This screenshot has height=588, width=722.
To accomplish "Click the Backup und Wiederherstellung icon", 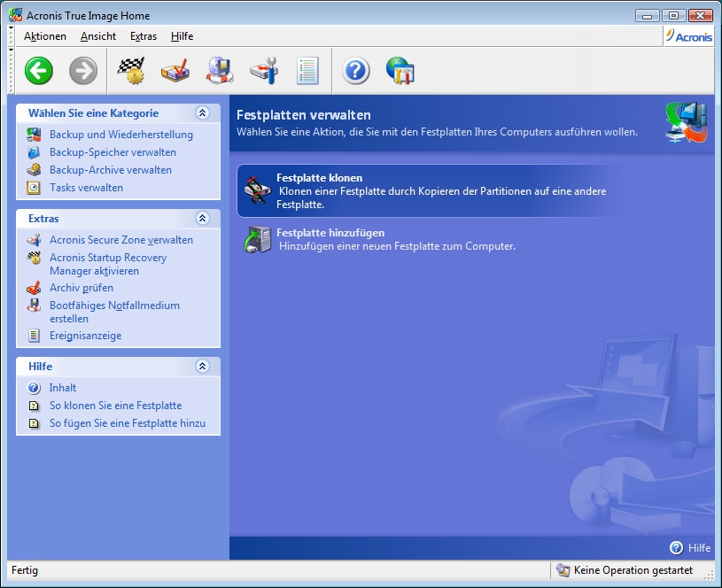I will pyautogui.click(x=34, y=135).
